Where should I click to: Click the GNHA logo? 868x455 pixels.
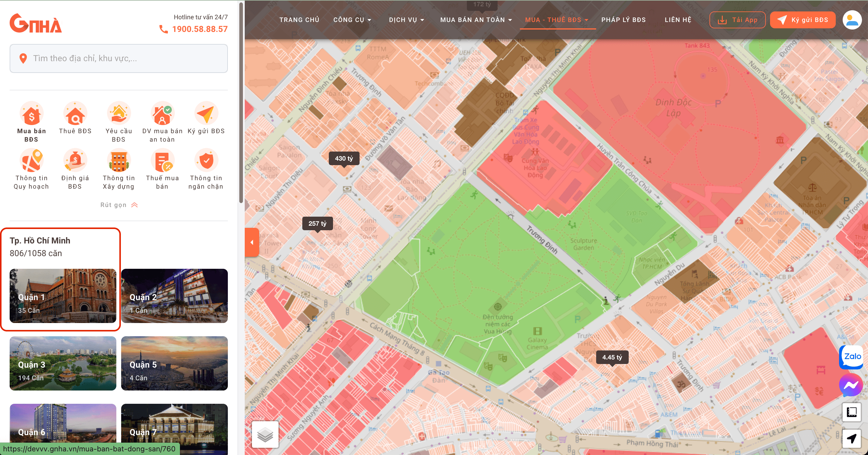point(36,23)
